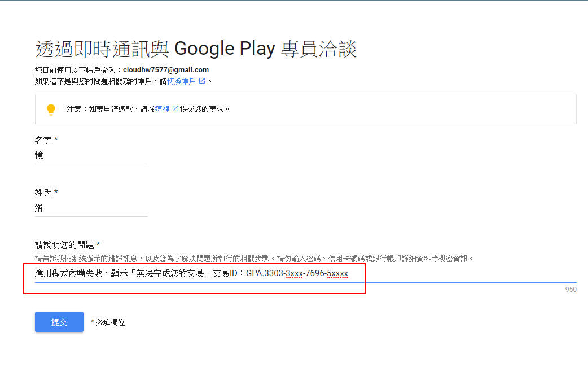Submit the form with the 提交 button
The height and width of the screenshot is (376, 588).
pos(59,322)
